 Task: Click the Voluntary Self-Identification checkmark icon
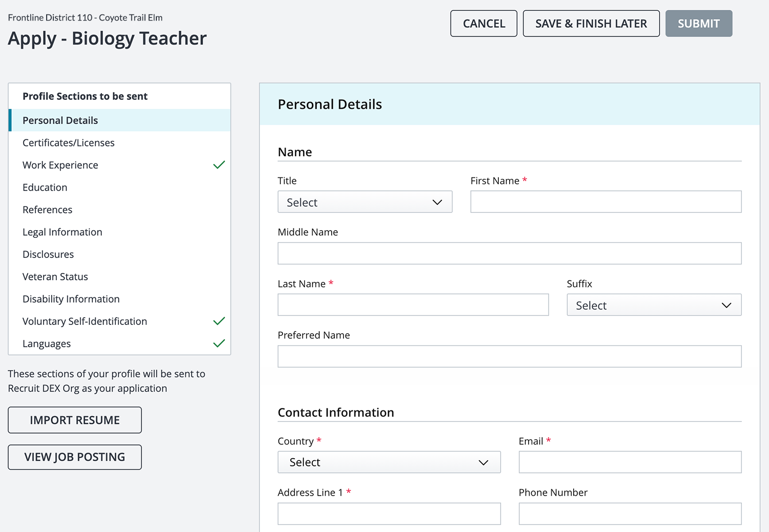tap(219, 321)
